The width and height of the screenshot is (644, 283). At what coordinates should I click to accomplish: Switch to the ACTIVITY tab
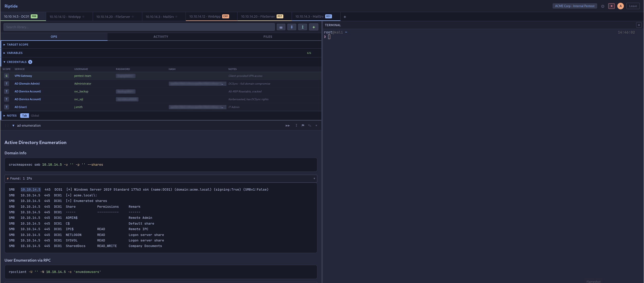click(x=160, y=37)
